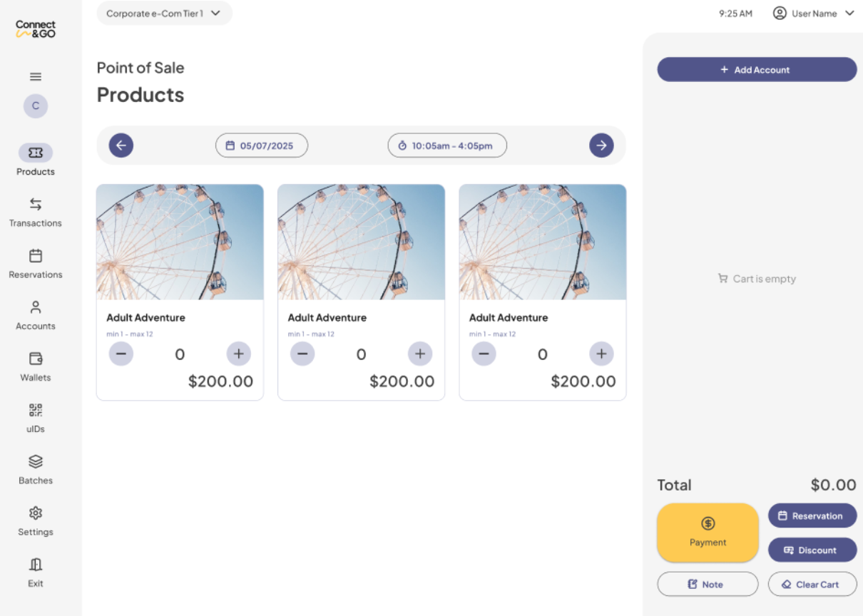Open the hamburger menu icon
Screen dimensions: 863x616
tap(36, 77)
